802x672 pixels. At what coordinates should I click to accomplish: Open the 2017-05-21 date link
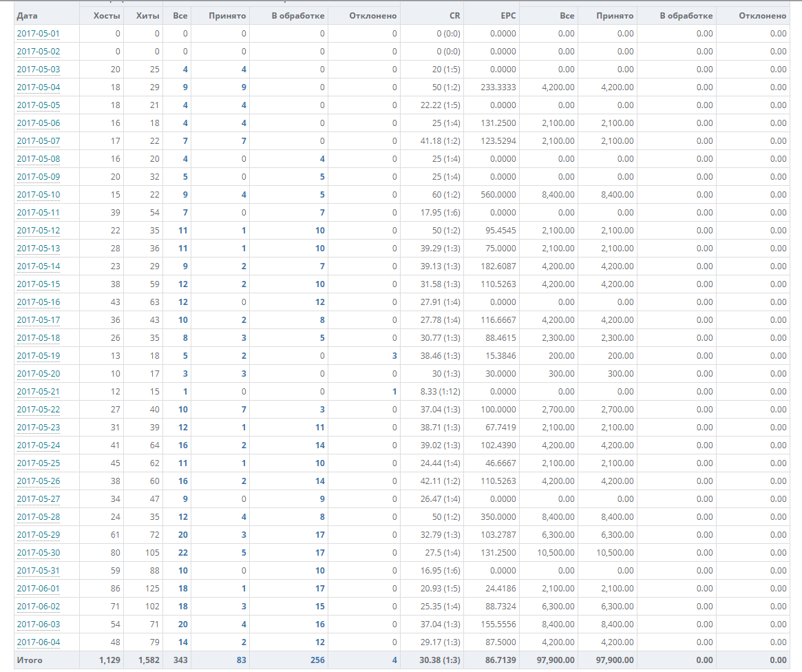[39, 392]
